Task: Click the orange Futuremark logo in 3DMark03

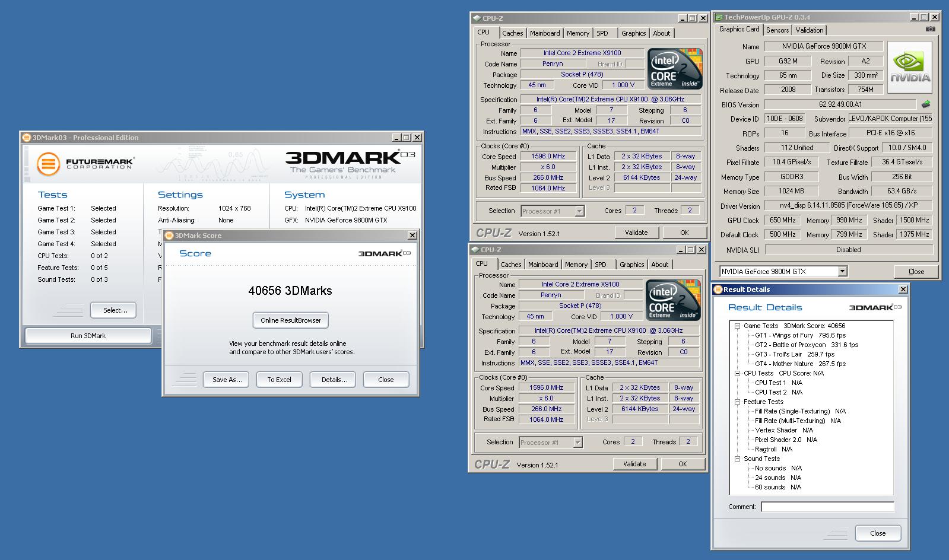Action: [x=48, y=164]
